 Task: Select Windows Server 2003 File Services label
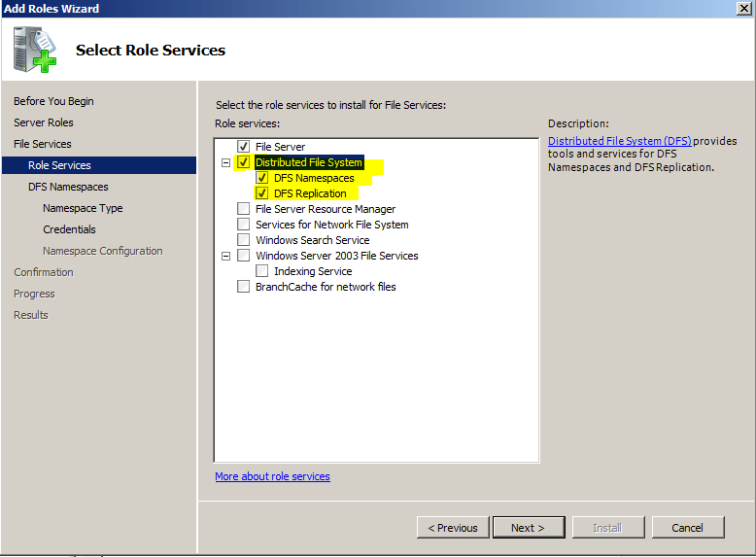[336, 256]
